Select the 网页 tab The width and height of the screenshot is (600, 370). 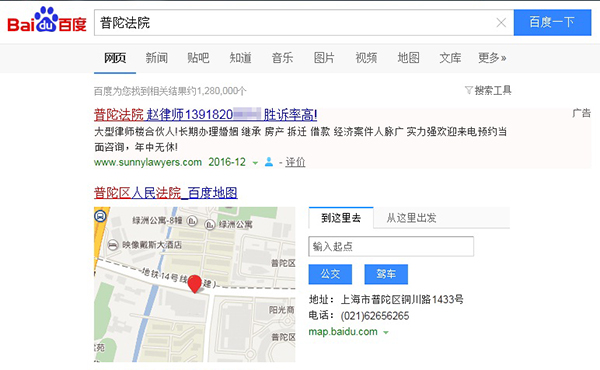pos(115,58)
